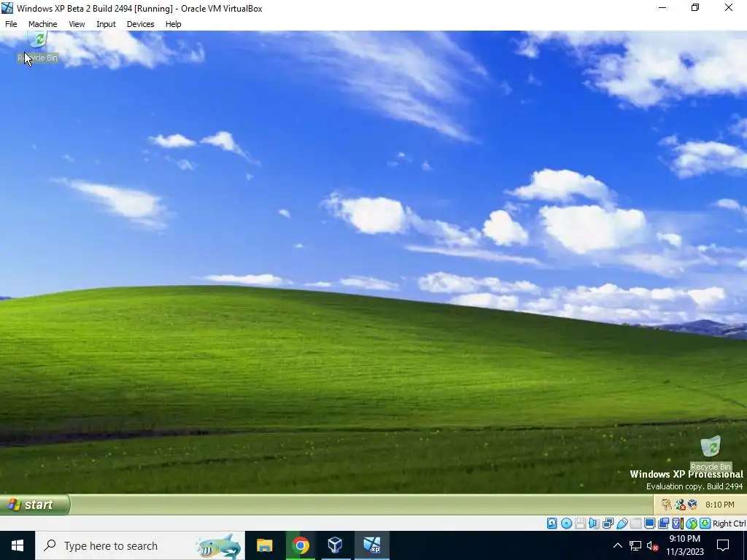Click the Type here to search box
Viewport: 747px width, 560px height.
click(x=139, y=545)
